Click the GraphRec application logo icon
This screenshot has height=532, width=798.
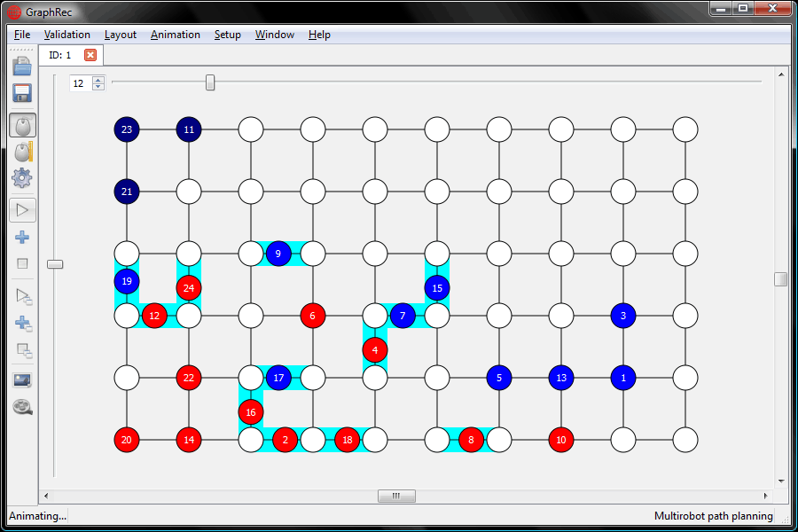[13, 12]
